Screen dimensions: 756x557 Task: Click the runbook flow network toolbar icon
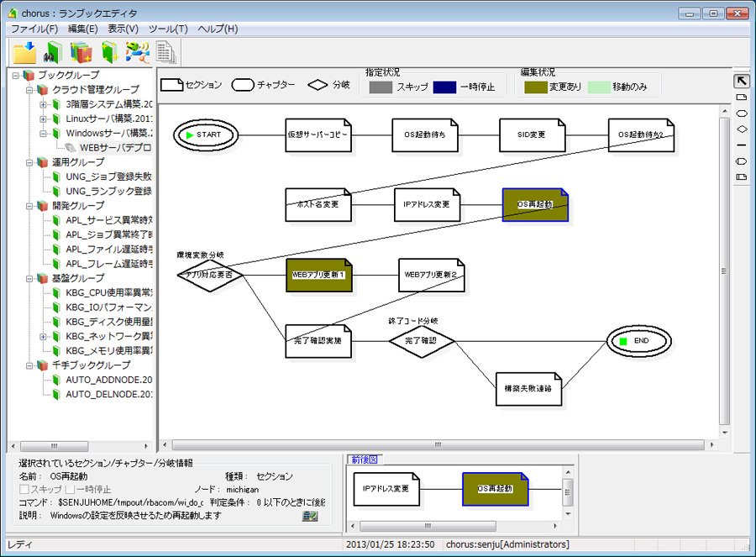coord(138,53)
